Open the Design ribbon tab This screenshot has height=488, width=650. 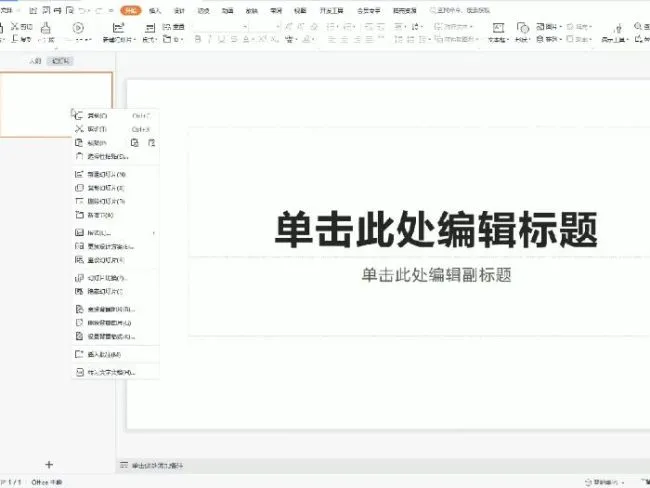[179, 11]
